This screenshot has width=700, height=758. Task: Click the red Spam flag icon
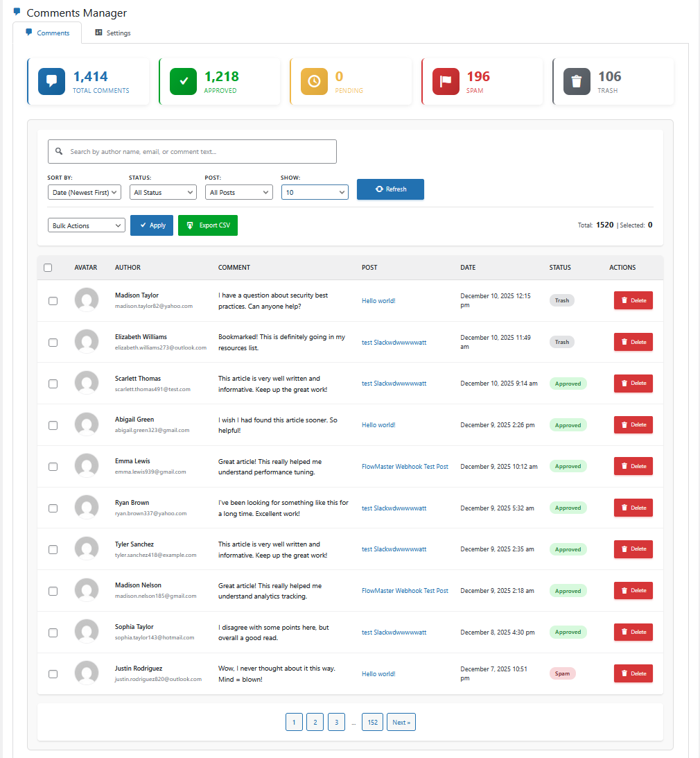click(x=446, y=81)
